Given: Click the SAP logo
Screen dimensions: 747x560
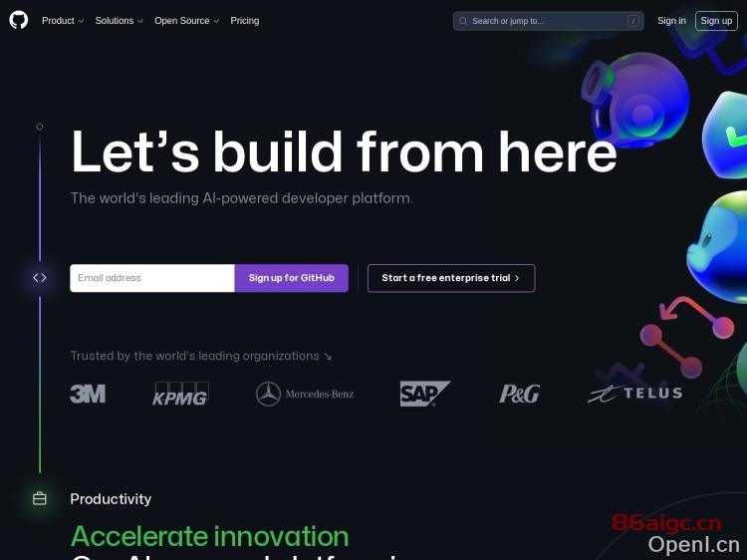Looking at the screenshot, I should click(425, 394).
